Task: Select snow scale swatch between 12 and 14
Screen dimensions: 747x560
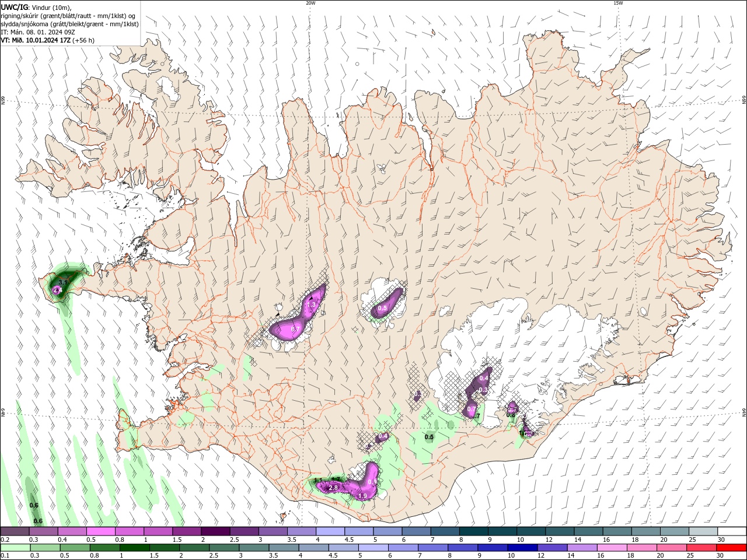Action: (x=560, y=531)
